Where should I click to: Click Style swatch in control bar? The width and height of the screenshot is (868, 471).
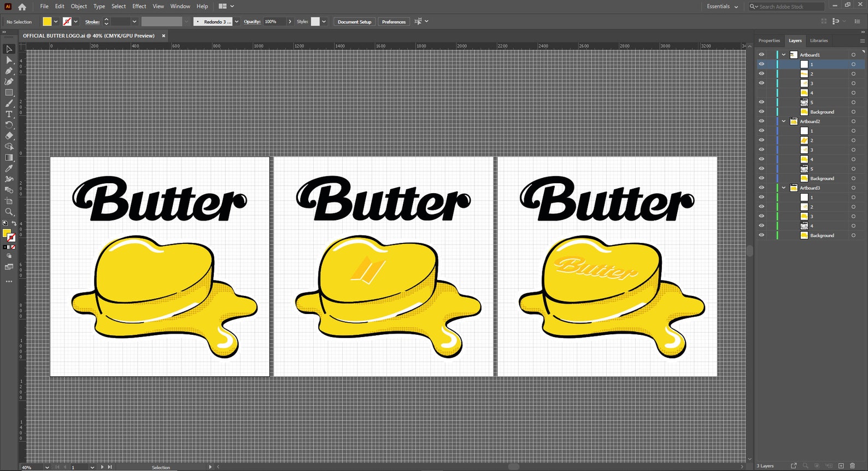pos(315,22)
